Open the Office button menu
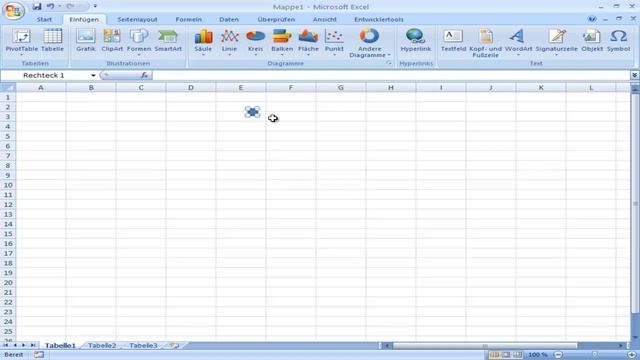The width and height of the screenshot is (640, 360). point(13,11)
